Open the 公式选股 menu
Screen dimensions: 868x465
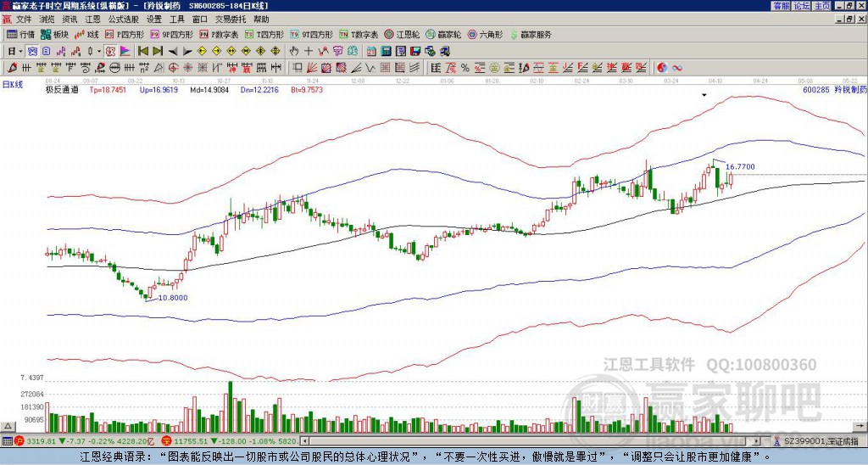point(124,20)
